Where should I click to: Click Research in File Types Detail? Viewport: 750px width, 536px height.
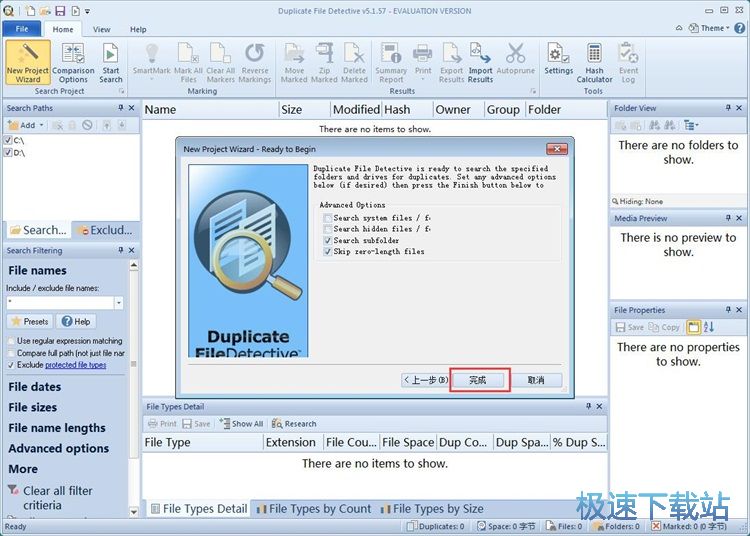coord(294,424)
